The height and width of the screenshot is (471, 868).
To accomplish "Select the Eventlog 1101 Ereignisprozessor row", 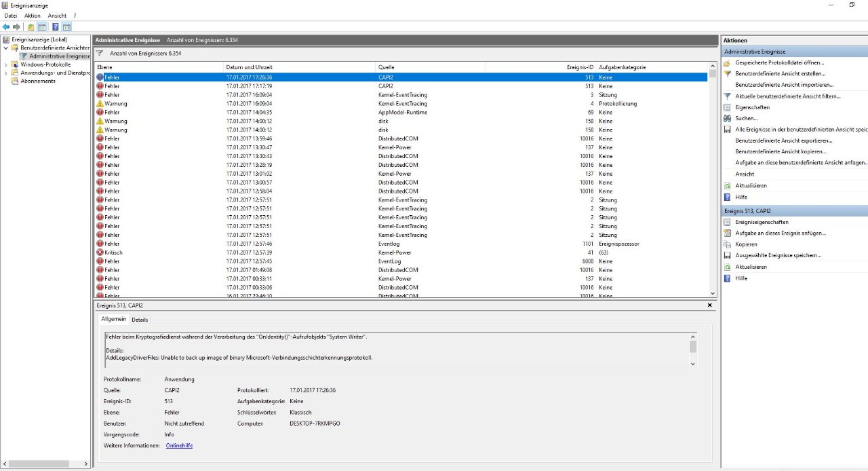I will [x=401, y=244].
